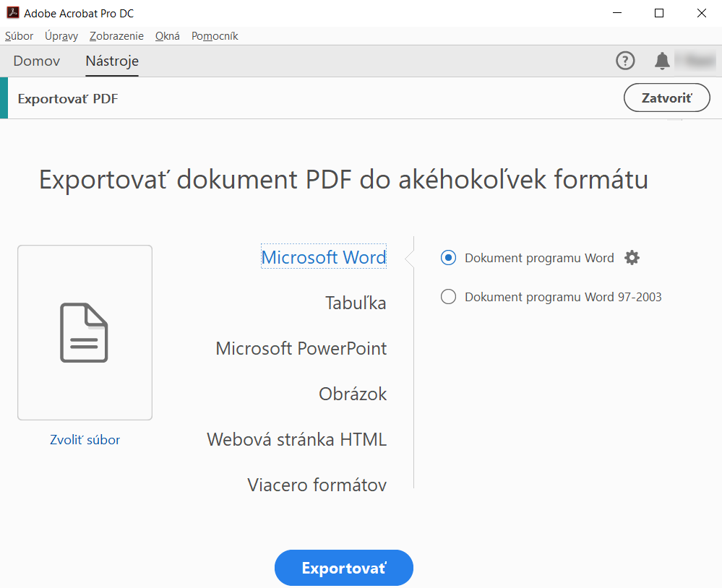
Task: Select the Microsoft PowerPoint export format
Action: click(x=301, y=348)
